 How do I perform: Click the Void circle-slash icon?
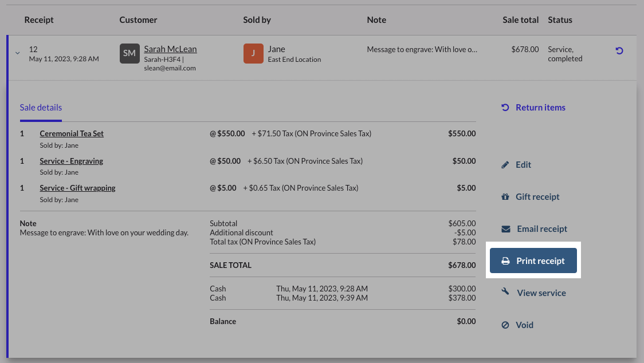(x=505, y=325)
